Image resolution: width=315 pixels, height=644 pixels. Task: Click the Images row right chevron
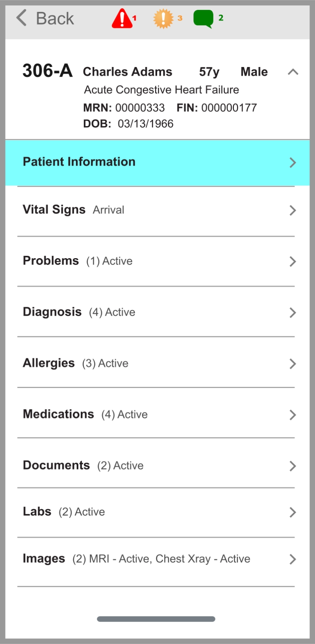(293, 559)
